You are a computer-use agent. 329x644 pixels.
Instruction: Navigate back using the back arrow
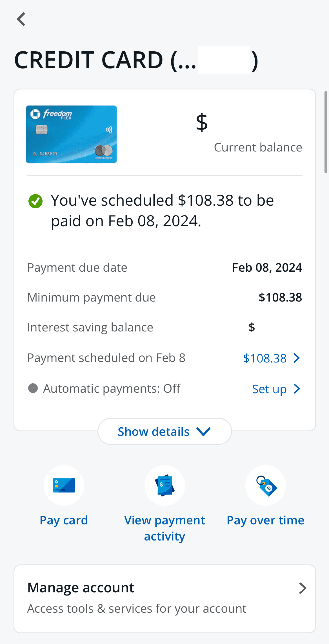click(21, 19)
